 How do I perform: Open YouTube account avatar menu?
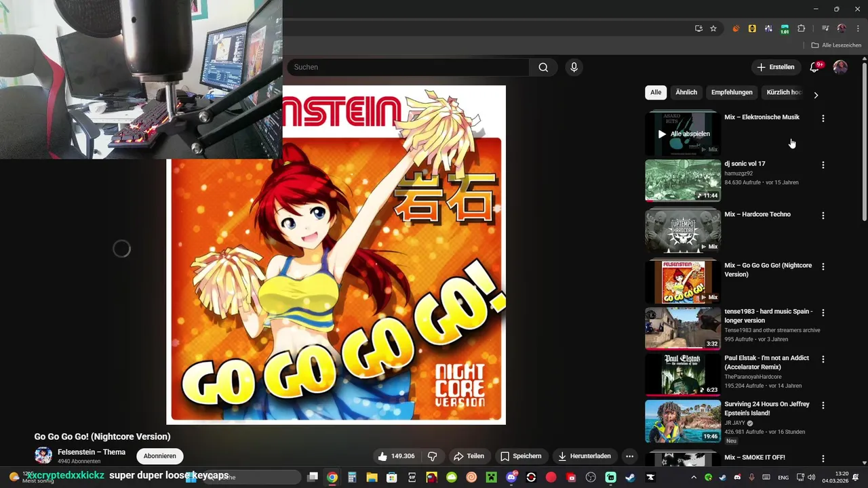[x=840, y=67]
